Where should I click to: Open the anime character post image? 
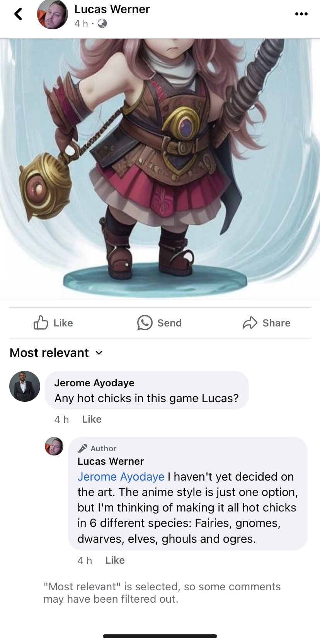[x=160, y=168]
